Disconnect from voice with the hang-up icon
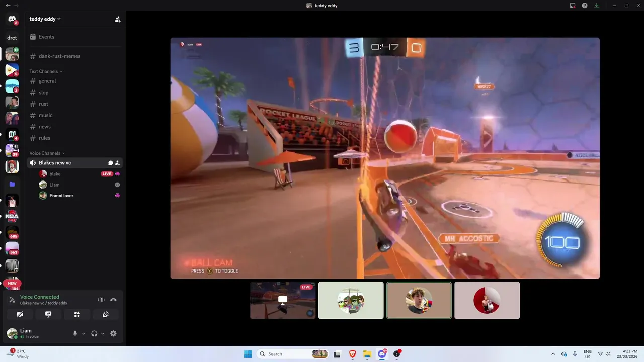The height and width of the screenshot is (362, 644). 113,300
